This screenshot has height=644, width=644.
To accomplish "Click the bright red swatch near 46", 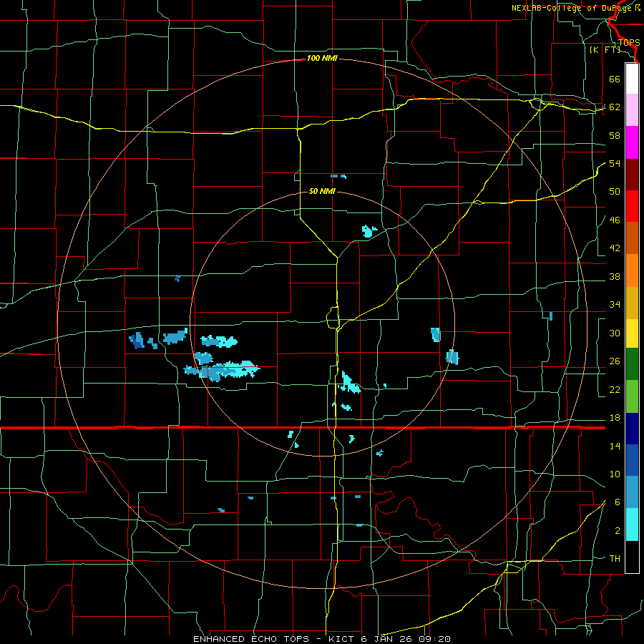I will click(632, 206).
